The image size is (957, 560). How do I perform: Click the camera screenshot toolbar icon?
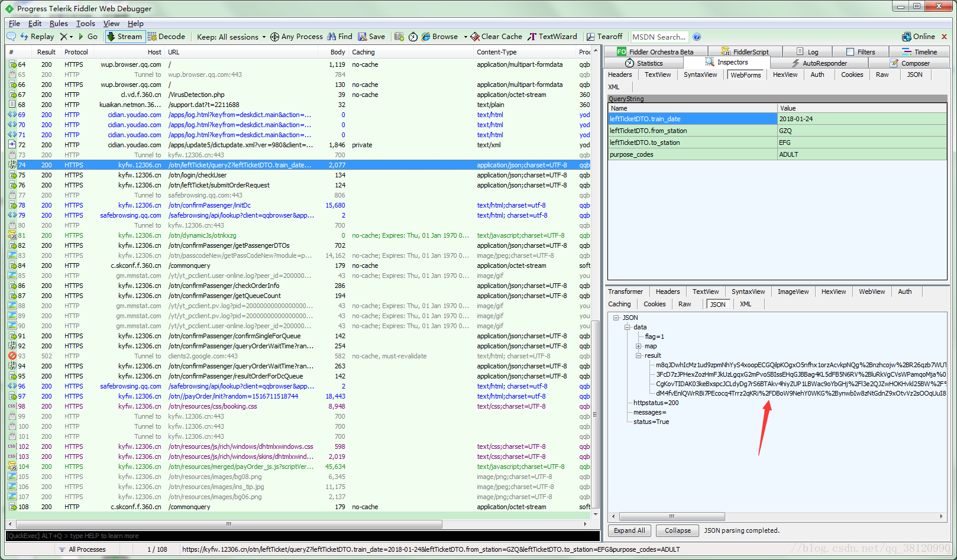coord(399,37)
